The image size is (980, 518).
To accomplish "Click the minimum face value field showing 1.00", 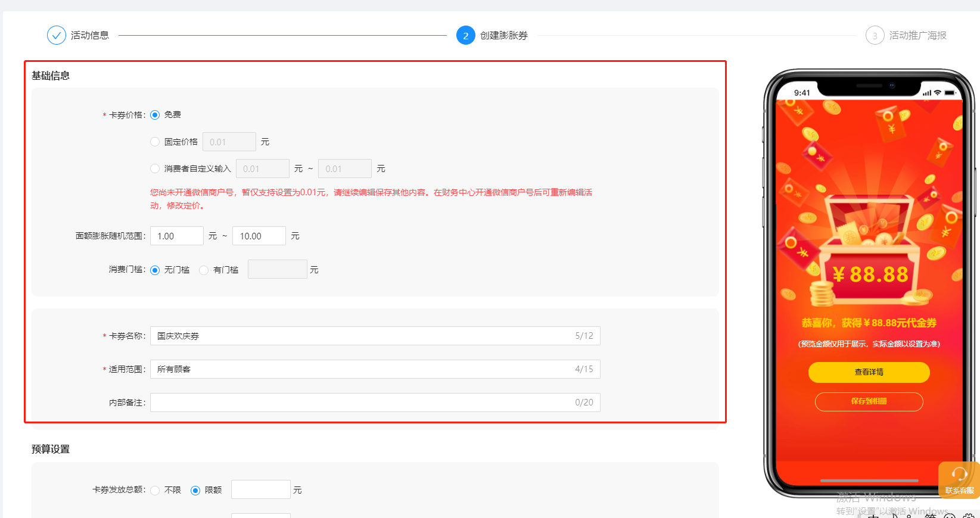I will point(176,236).
